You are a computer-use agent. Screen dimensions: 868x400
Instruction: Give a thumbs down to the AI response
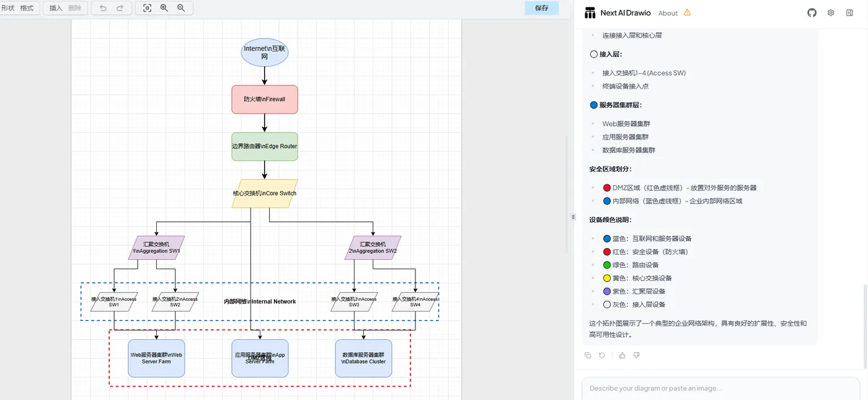(637, 355)
